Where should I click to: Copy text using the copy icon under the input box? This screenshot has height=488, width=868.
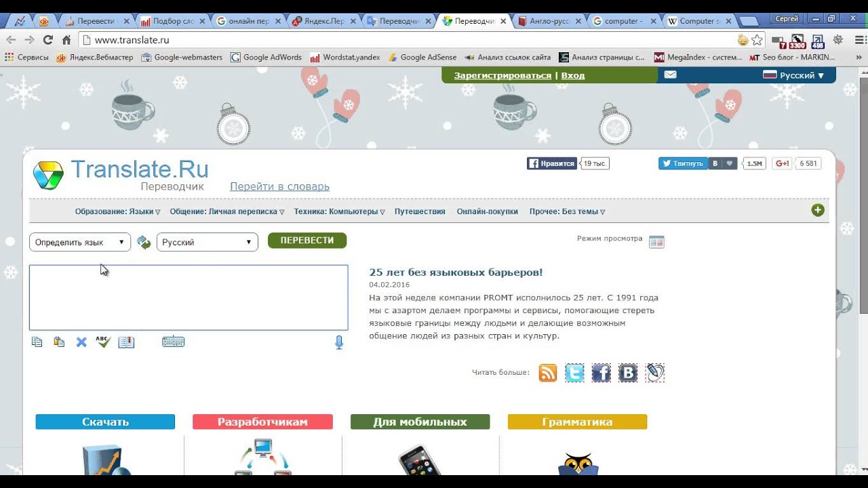37,342
